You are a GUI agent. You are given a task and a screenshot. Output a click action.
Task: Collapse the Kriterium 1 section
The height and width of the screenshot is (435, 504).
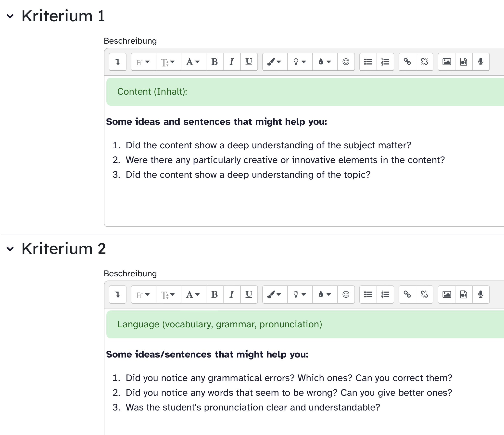pos(10,16)
